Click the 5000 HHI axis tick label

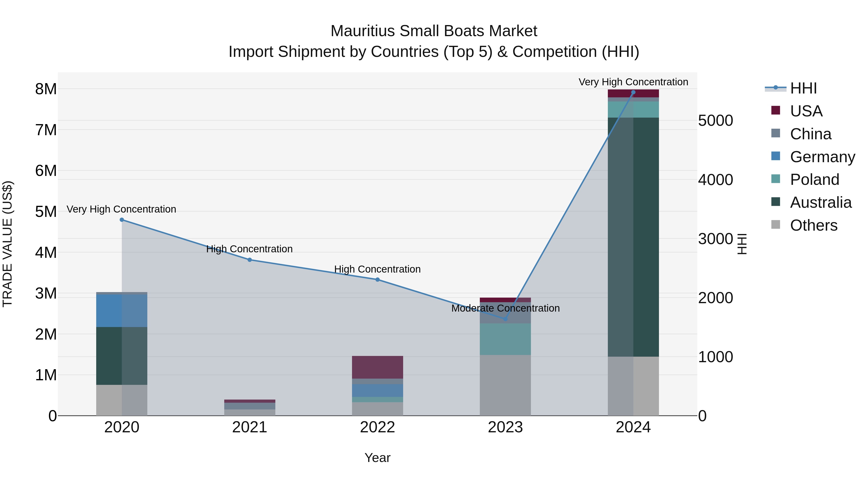(715, 120)
